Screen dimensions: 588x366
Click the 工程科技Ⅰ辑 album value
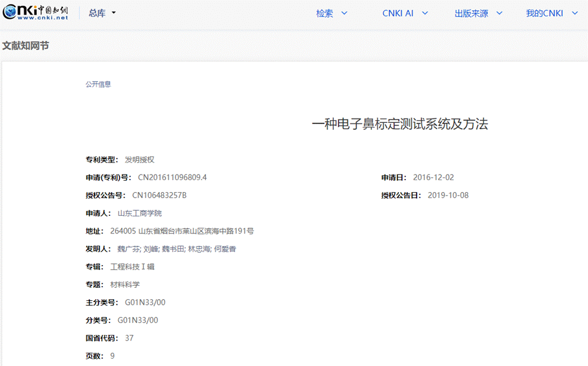click(x=132, y=266)
